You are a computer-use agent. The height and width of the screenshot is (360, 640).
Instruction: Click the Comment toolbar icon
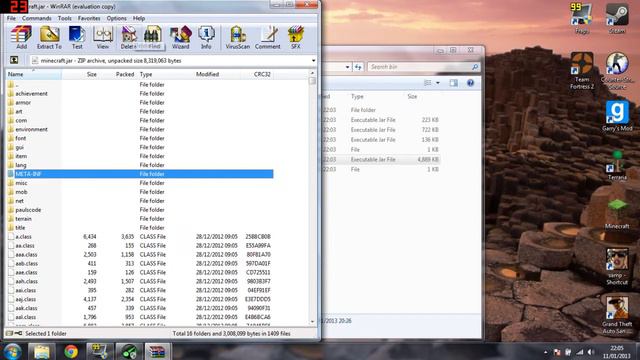point(268,38)
